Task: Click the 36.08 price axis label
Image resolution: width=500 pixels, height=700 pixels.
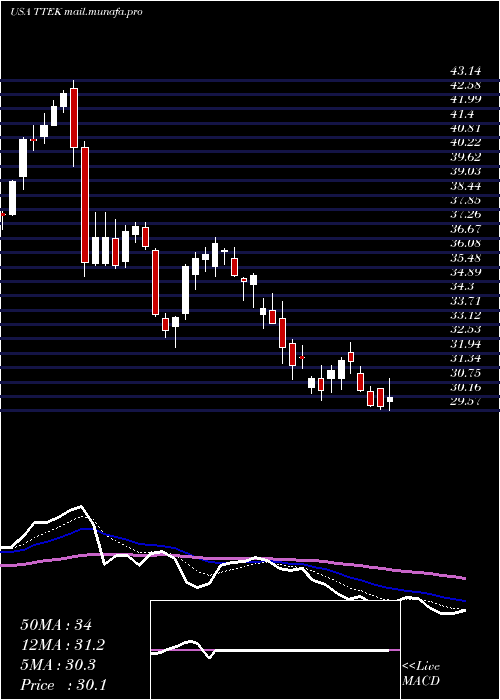Action: (464, 243)
